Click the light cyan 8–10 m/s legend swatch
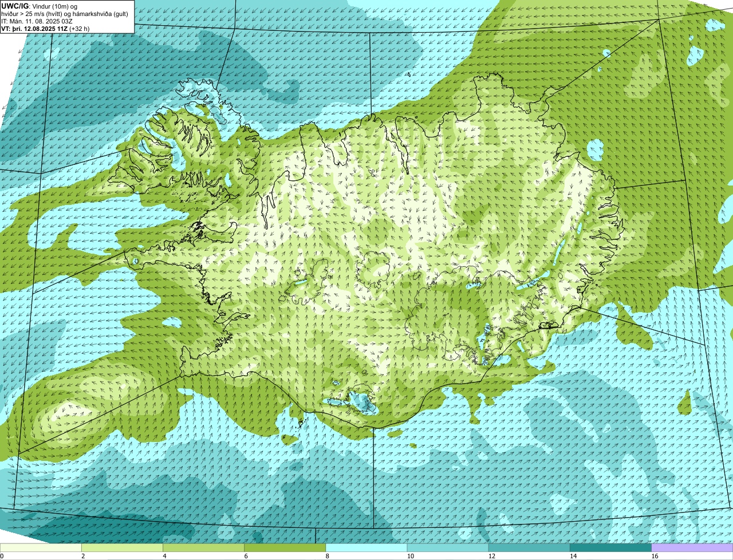The image size is (733, 560). pos(366,547)
